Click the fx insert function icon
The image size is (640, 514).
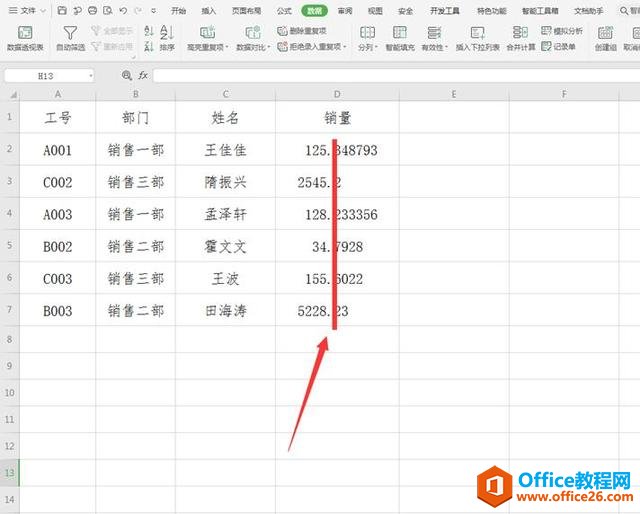point(143,76)
